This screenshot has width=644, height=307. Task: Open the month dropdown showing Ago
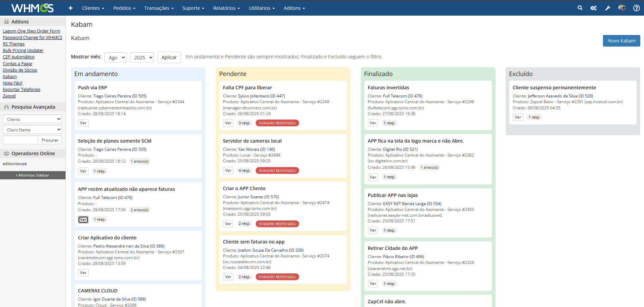click(x=115, y=57)
